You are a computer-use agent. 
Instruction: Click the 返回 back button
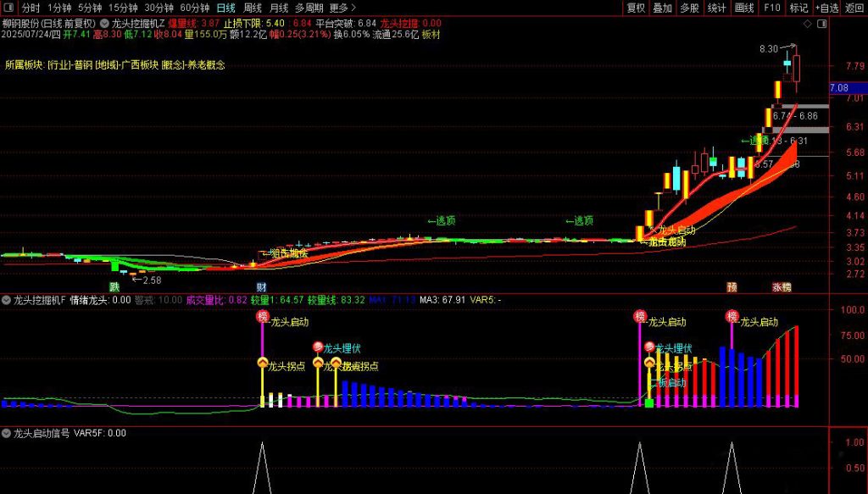(x=854, y=8)
